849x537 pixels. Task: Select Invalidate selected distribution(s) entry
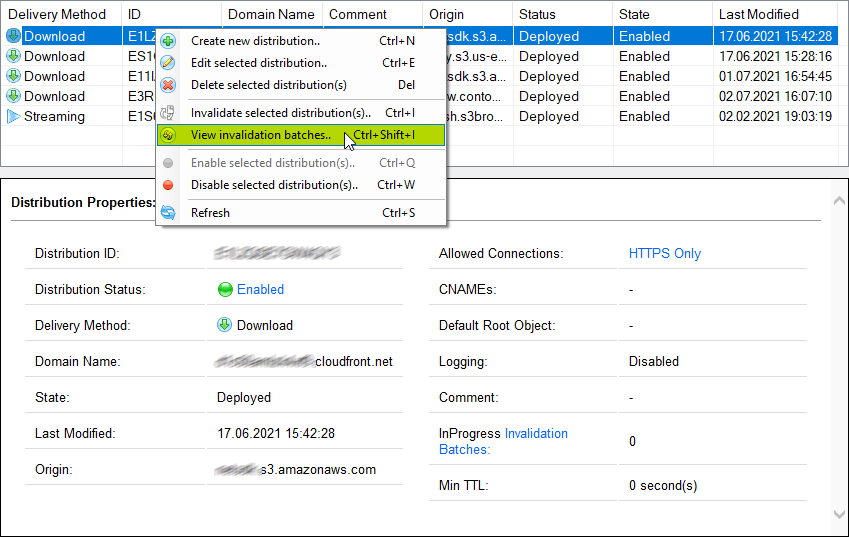301,113
